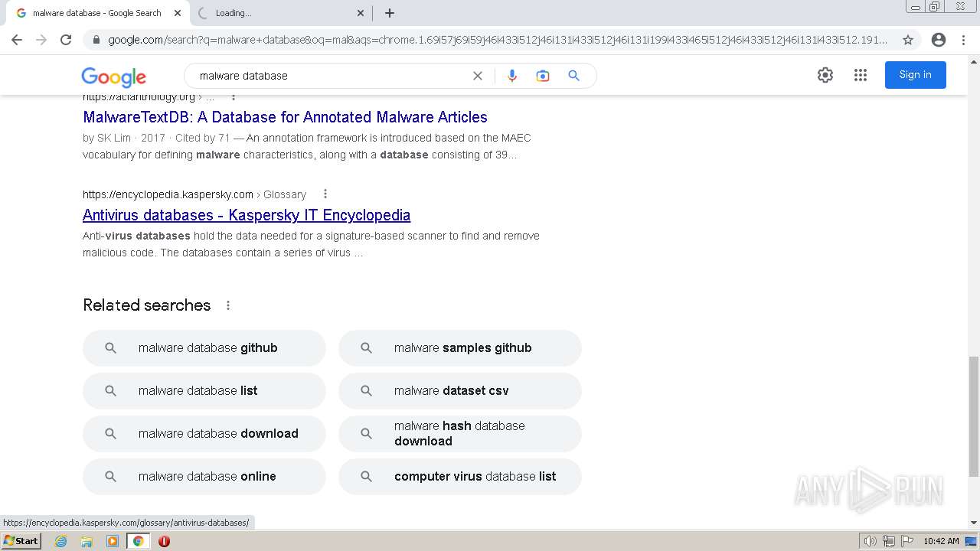Click the Sign in button

916,75
